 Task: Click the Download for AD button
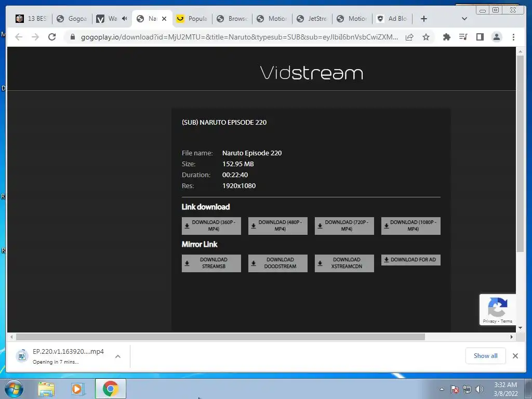pos(411,260)
